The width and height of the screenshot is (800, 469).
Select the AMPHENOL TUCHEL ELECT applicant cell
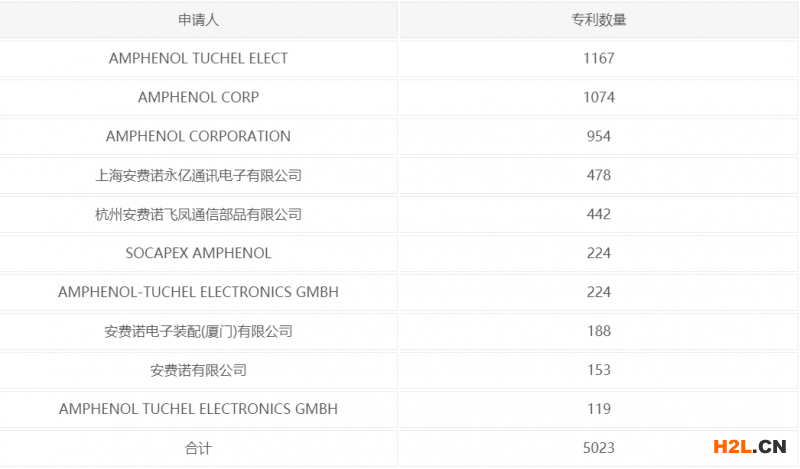click(198, 58)
